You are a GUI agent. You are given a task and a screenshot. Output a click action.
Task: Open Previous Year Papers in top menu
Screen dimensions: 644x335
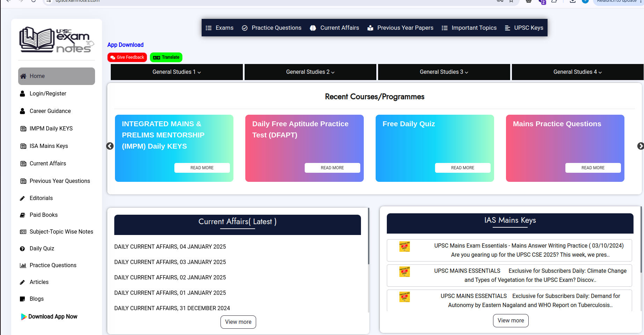click(x=400, y=28)
